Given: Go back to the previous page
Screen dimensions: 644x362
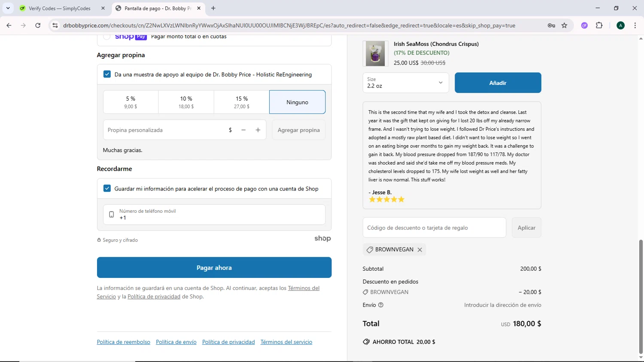Looking at the screenshot, I should coord(9,25).
